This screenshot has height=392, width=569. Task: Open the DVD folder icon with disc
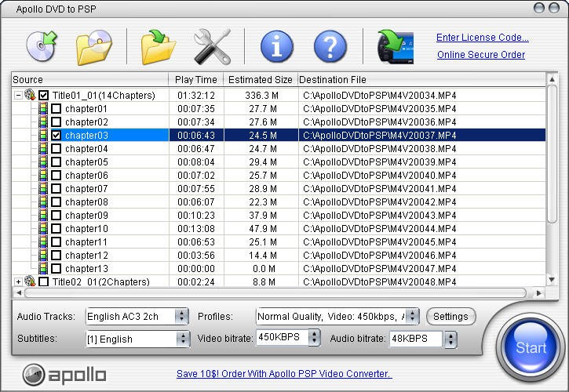pyautogui.click(x=94, y=47)
